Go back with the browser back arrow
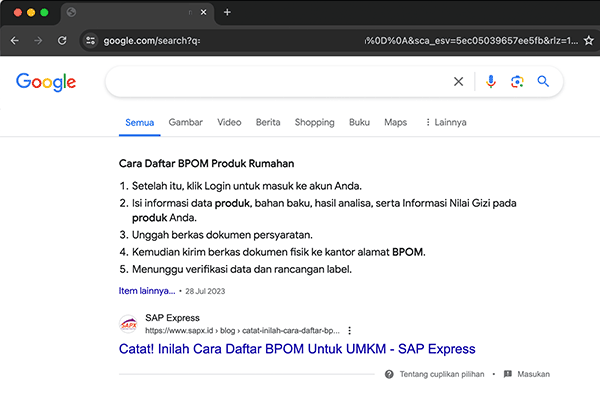The image size is (600, 400). pos(15,41)
